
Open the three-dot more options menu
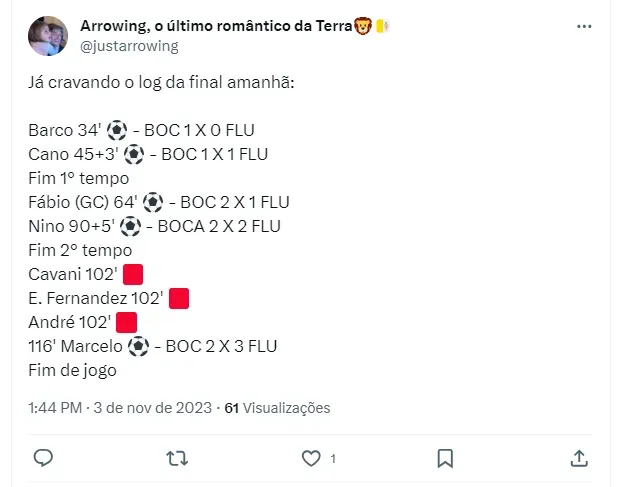coord(584,27)
